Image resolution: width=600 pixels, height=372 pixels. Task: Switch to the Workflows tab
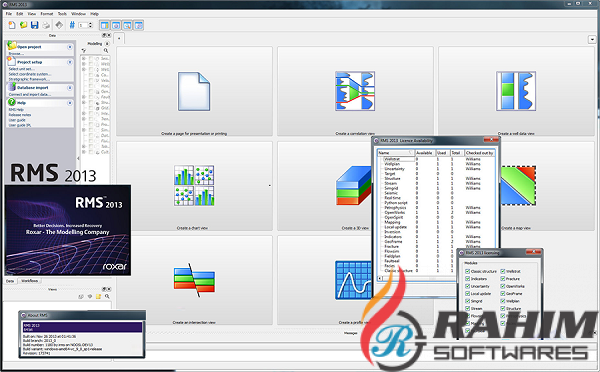point(29,281)
